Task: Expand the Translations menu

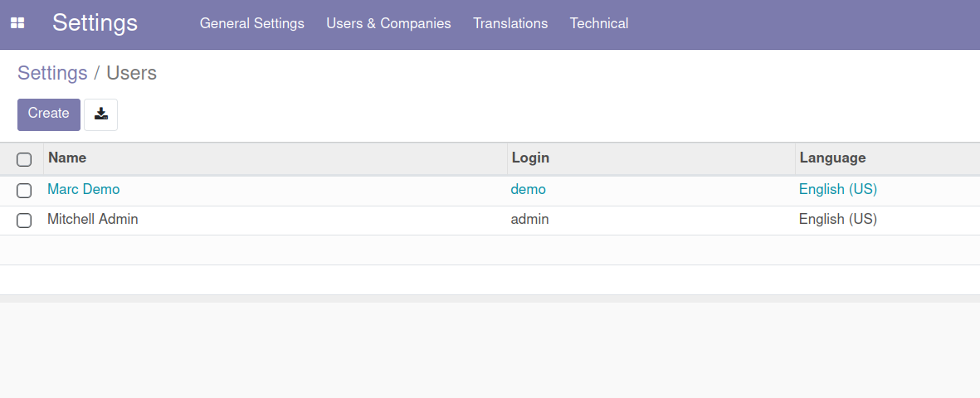Action: (510, 23)
